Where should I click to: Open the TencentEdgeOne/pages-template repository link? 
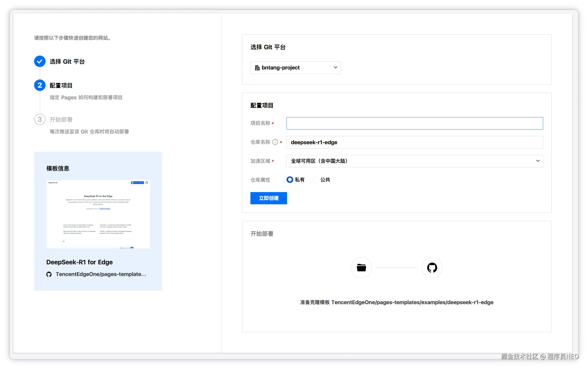(x=101, y=274)
